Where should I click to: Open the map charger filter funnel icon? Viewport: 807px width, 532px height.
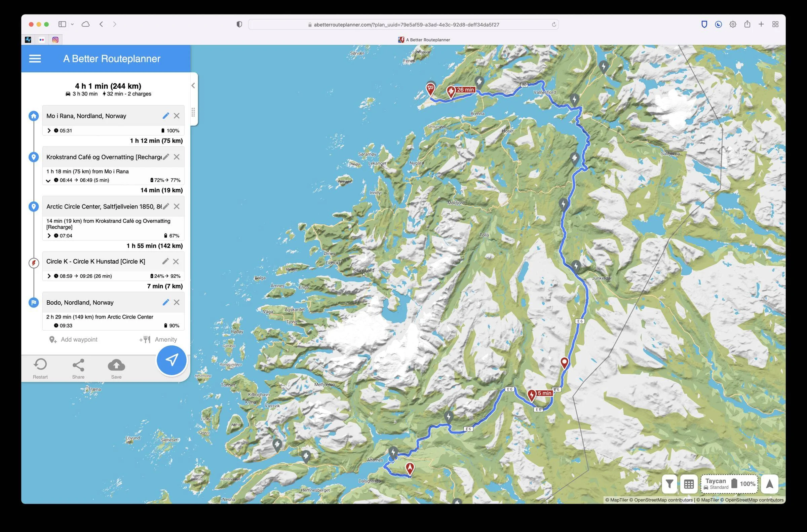pyautogui.click(x=669, y=484)
